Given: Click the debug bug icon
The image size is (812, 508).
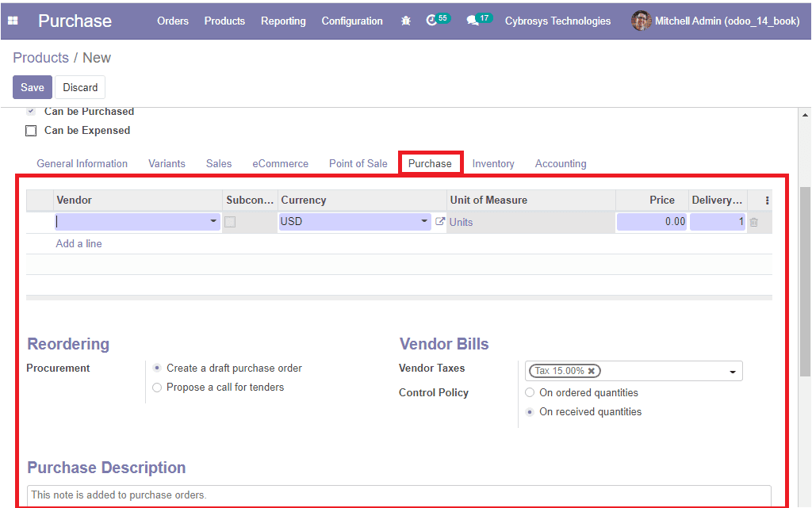Looking at the screenshot, I should [x=406, y=21].
